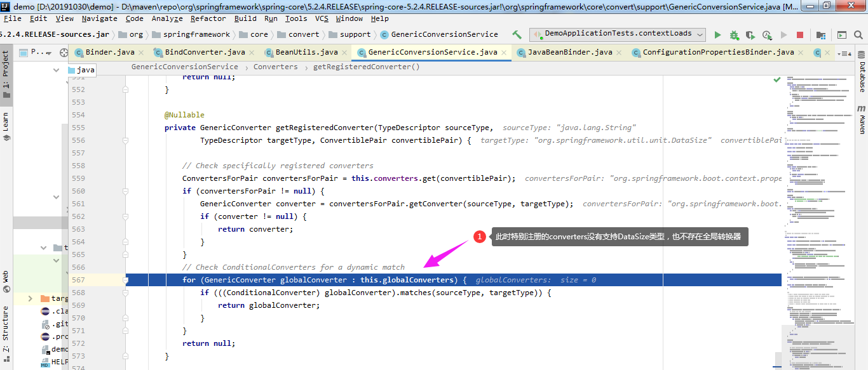Screen dimensions: 868x370
Task: Click the green inspection checkmark indicator
Action: [x=777, y=79]
